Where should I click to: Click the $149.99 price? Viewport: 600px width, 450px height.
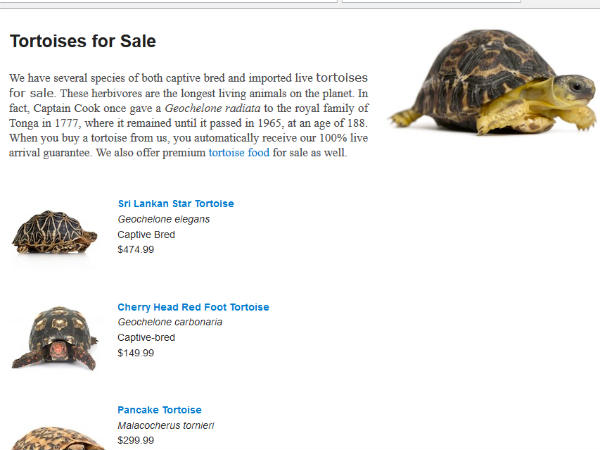click(x=136, y=353)
